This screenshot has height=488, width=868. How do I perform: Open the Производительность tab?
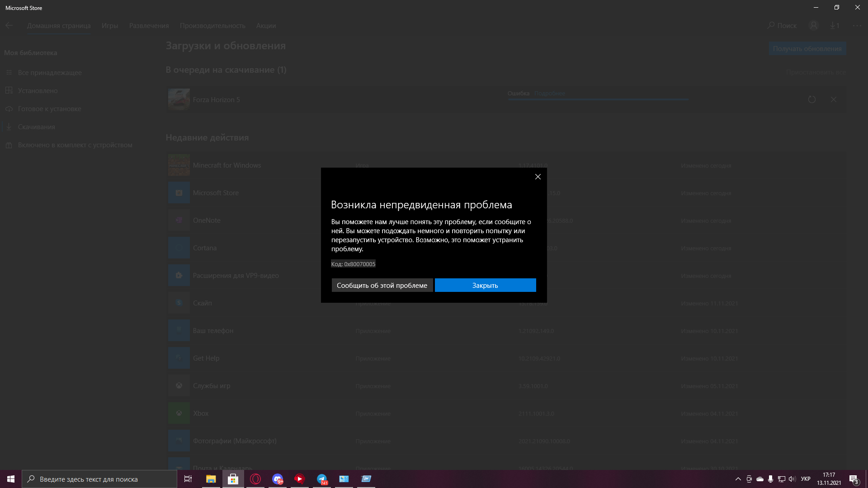click(x=212, y=26)
